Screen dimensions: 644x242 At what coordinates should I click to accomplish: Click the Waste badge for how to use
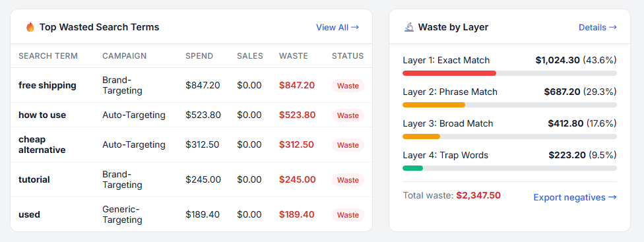[x=348, y=115]
